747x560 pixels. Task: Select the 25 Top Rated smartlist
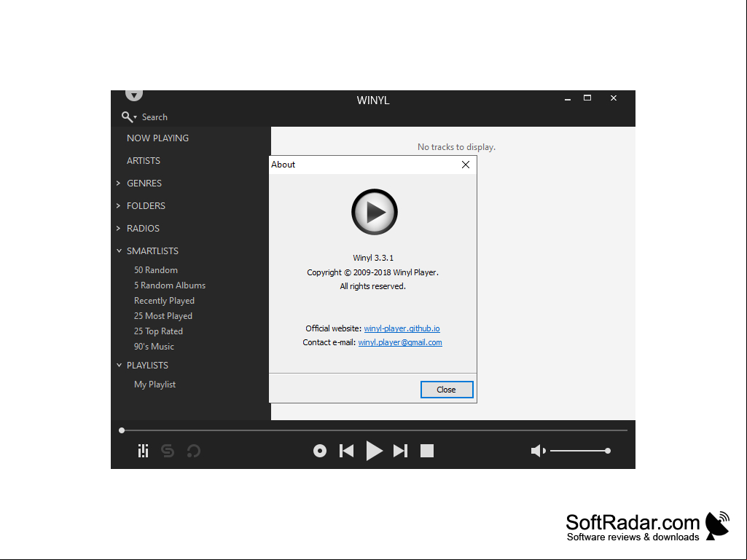[x=158, y=331]
